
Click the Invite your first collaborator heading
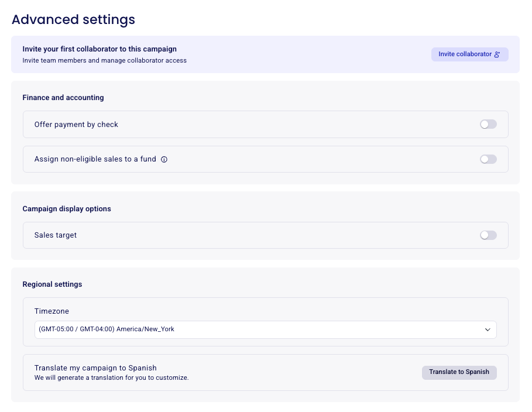pos(99,49)
